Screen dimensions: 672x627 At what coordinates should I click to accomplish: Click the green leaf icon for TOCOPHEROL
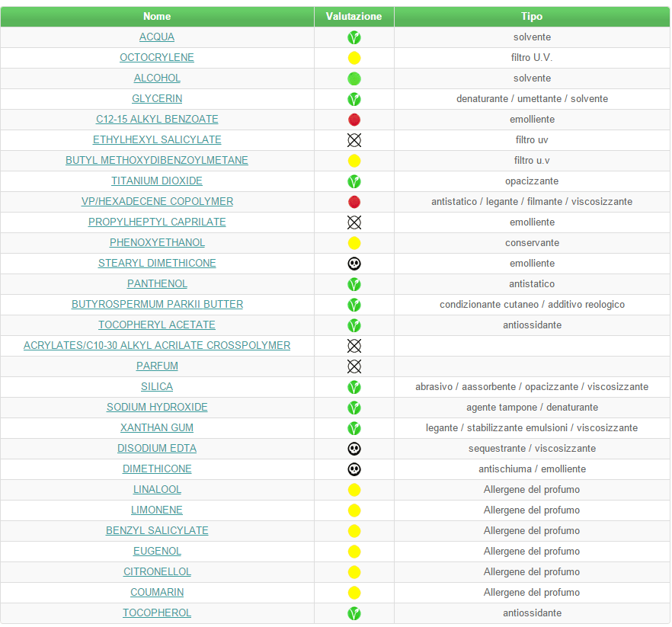click(354, 613)
